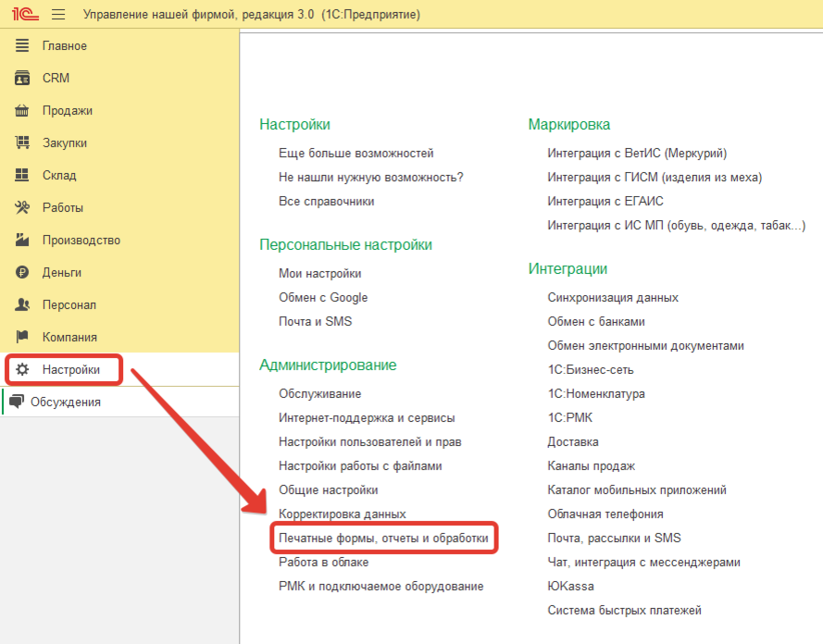Open Еще больше возможностей link
The width and height of the screenshot is (823, 644).
click(355, 153)
